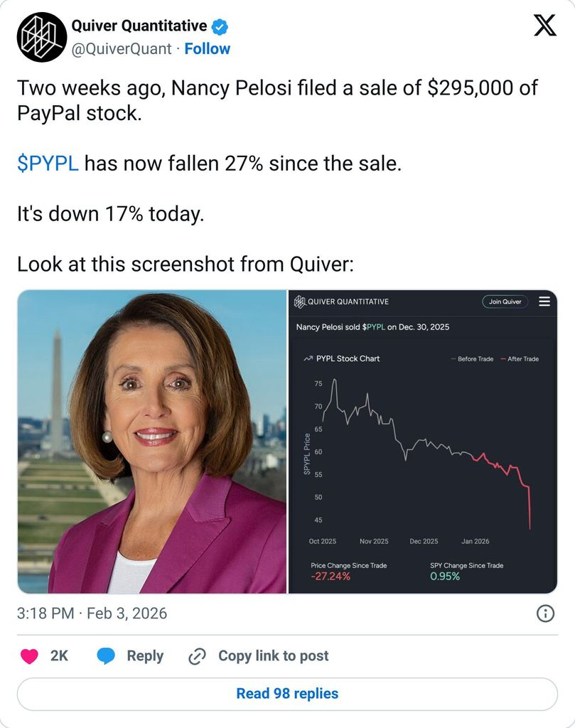
Task: Click the blue verified checkmark badge
Action: [x=220, y=27]
